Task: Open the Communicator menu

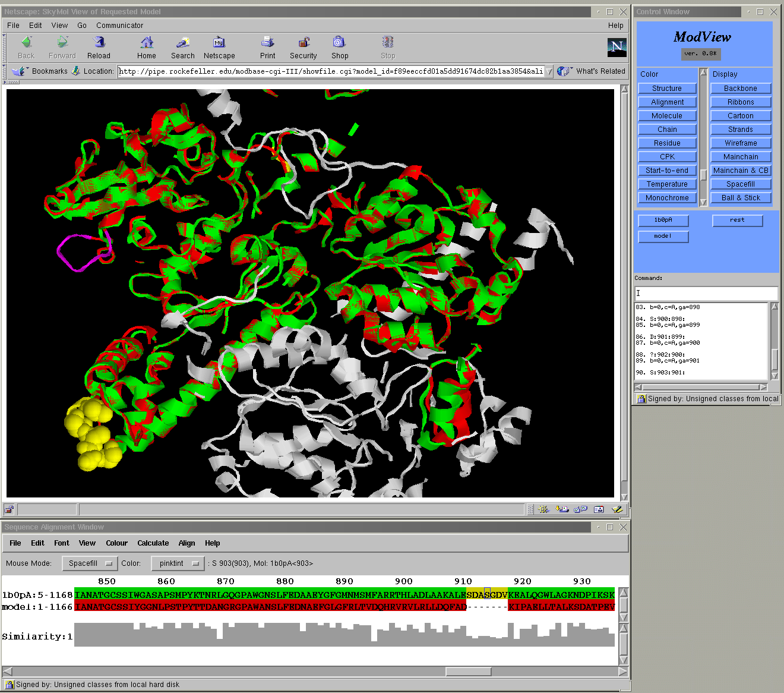Action: [119, 26]
